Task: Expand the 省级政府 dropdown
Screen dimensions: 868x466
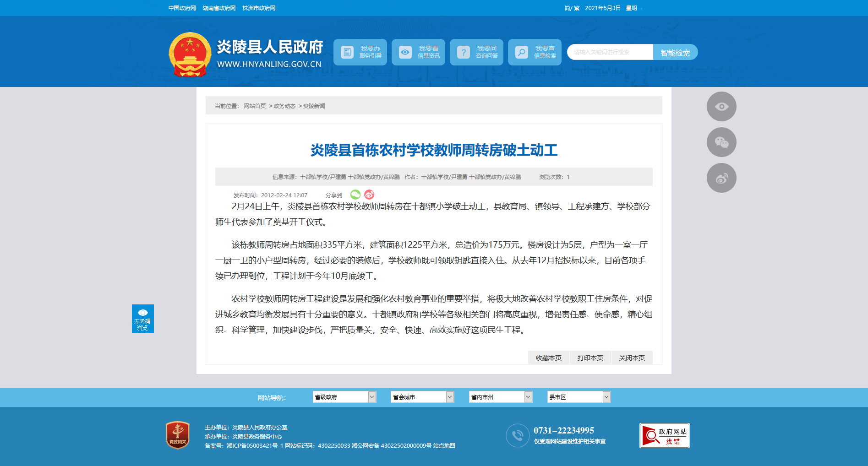Action: coord(344,397)
